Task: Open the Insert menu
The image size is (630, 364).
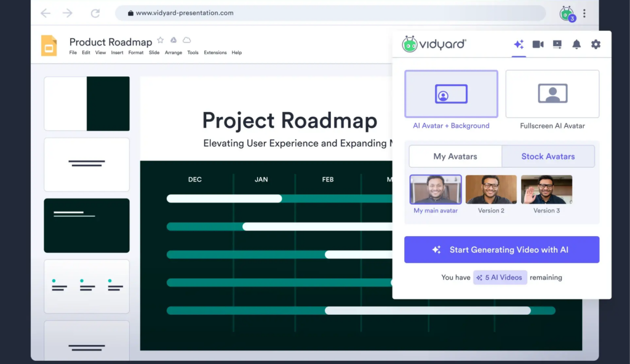Action: [x=117, y=53]
